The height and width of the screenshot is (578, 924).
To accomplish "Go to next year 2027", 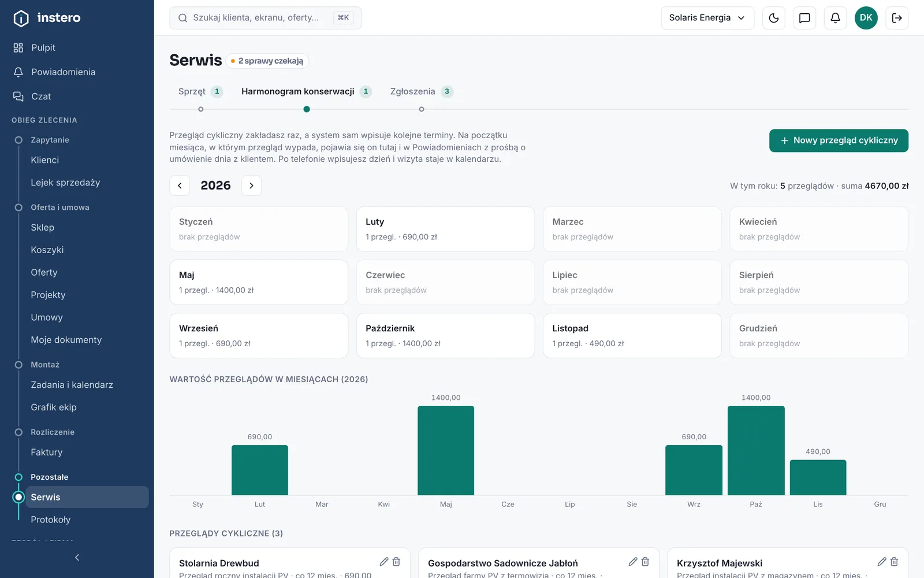I will click(x=251, y=186).
